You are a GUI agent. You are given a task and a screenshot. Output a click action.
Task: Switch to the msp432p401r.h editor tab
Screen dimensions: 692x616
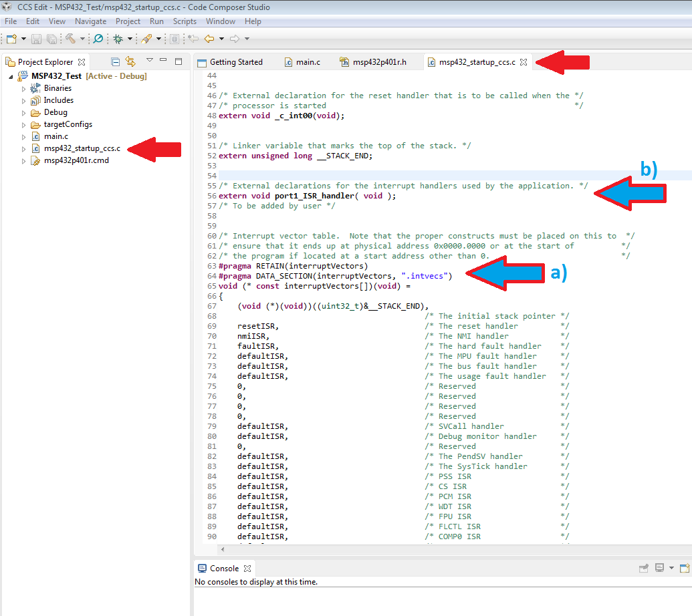[373, 62]
